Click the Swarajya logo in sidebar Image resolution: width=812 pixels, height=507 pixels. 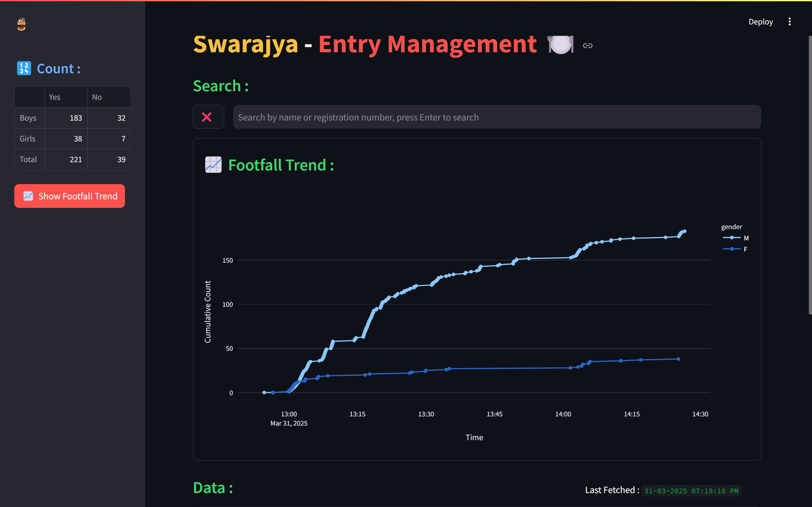click(22, 24)
